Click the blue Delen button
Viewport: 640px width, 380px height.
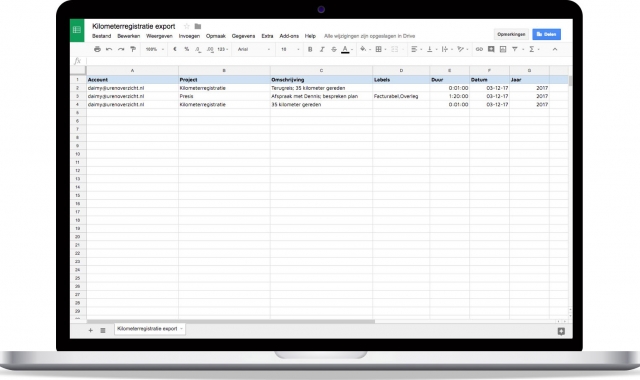pos(547,34)
